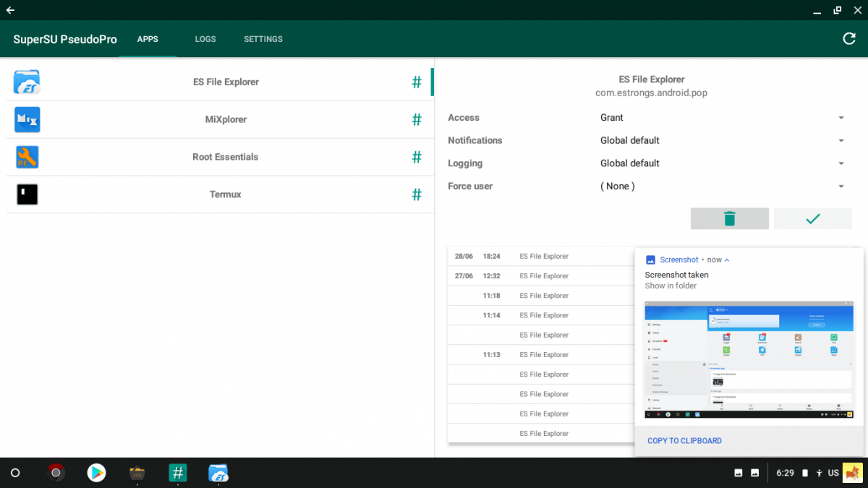
Task: Click the superuser hash icon next to Termux
Action: click(x=416, y=194)
